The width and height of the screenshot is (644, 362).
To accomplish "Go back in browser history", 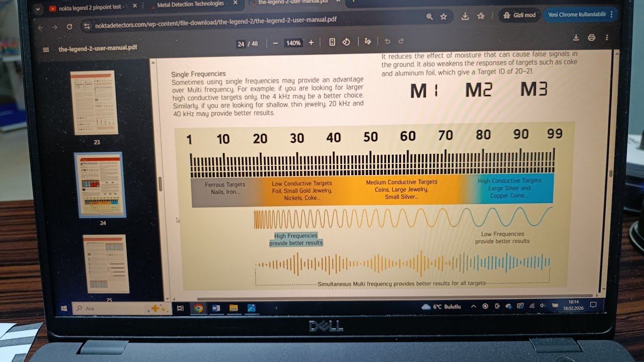I will 40,27.
